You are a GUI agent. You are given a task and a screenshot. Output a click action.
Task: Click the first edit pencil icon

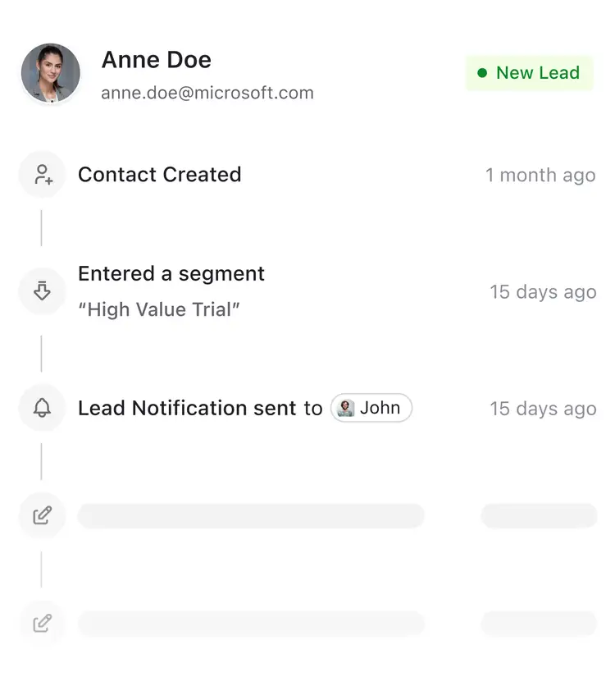click(x=43, y=515)
